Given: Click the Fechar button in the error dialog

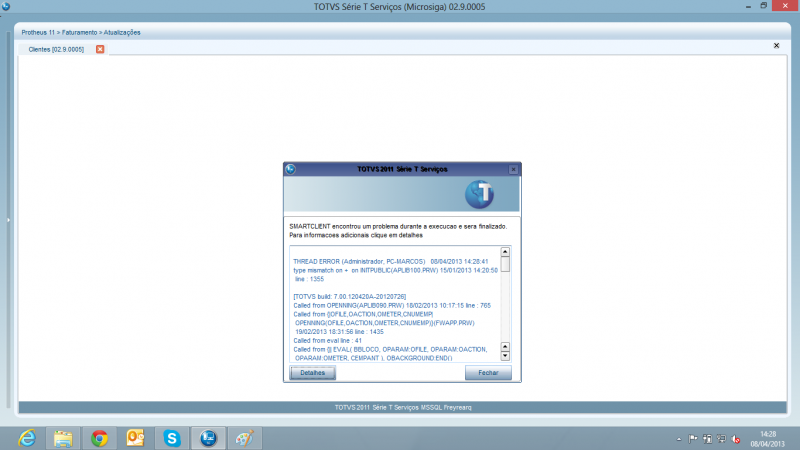Looking at the screenshot, I should 488,373.
